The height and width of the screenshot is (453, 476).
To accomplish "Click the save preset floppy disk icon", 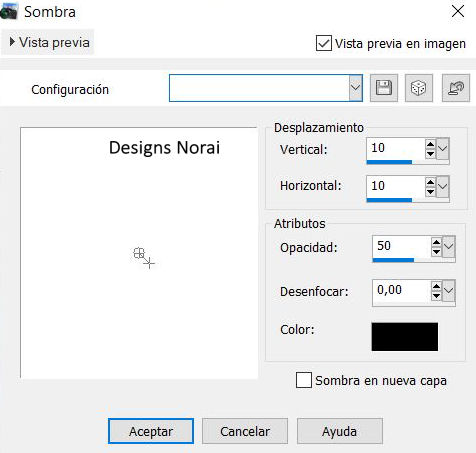I will pyautogui.click(x=384, y=88).
